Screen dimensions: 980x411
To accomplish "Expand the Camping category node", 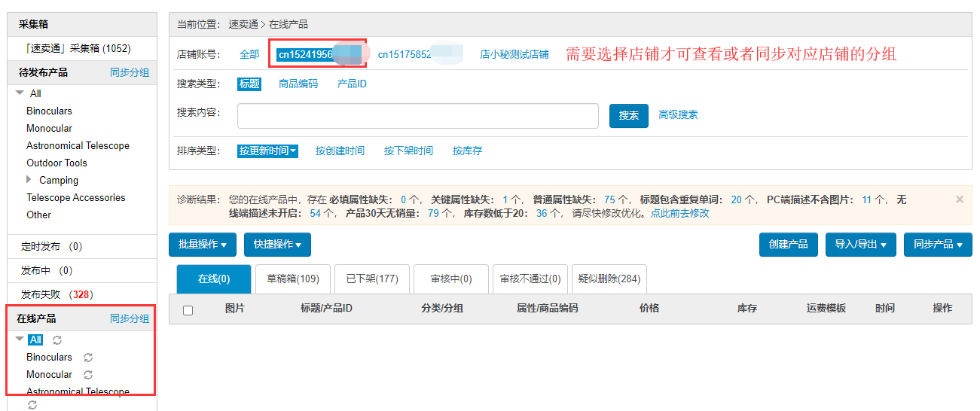I will (x=29, y=180).
